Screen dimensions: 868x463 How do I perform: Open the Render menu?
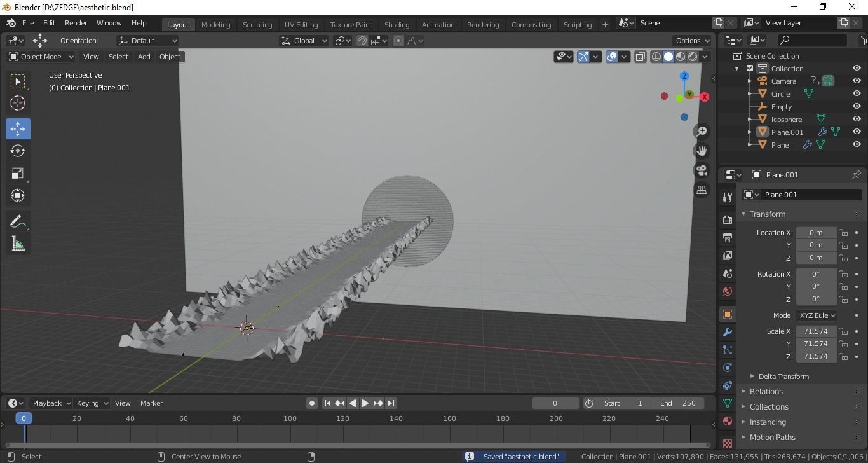pyautogui.click(x=76, y=23)
